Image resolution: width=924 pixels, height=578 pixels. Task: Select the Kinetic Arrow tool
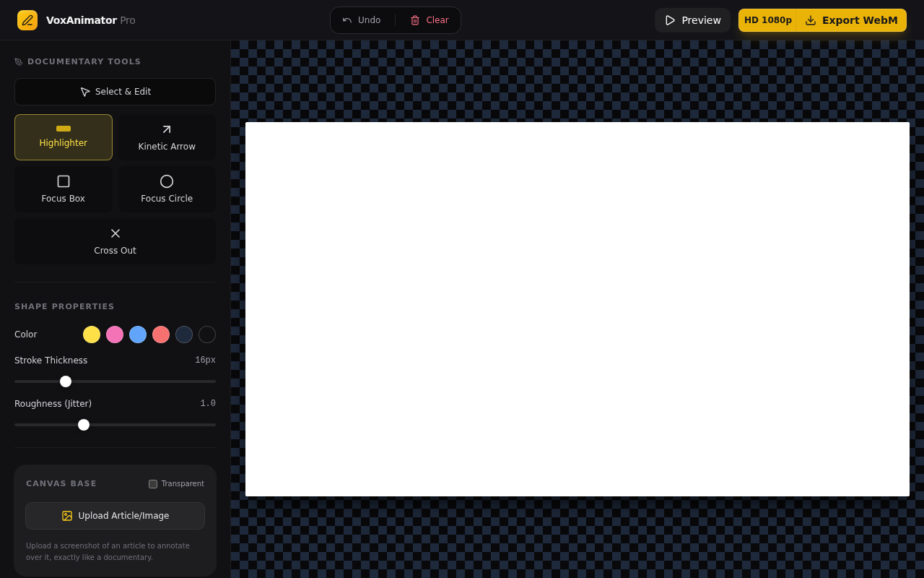pyautogui.click(x=167, y=137)
